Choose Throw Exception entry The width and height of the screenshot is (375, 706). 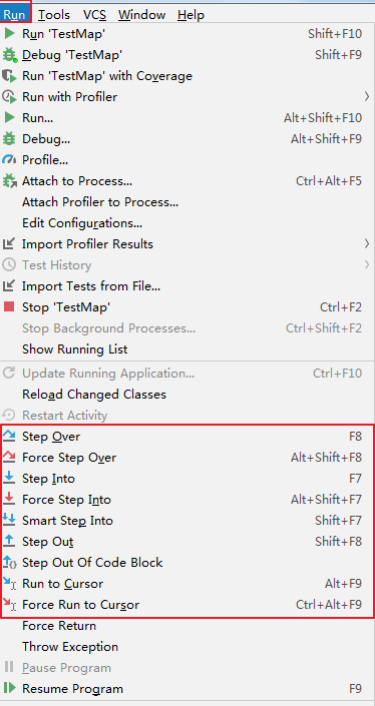point(70,647)
